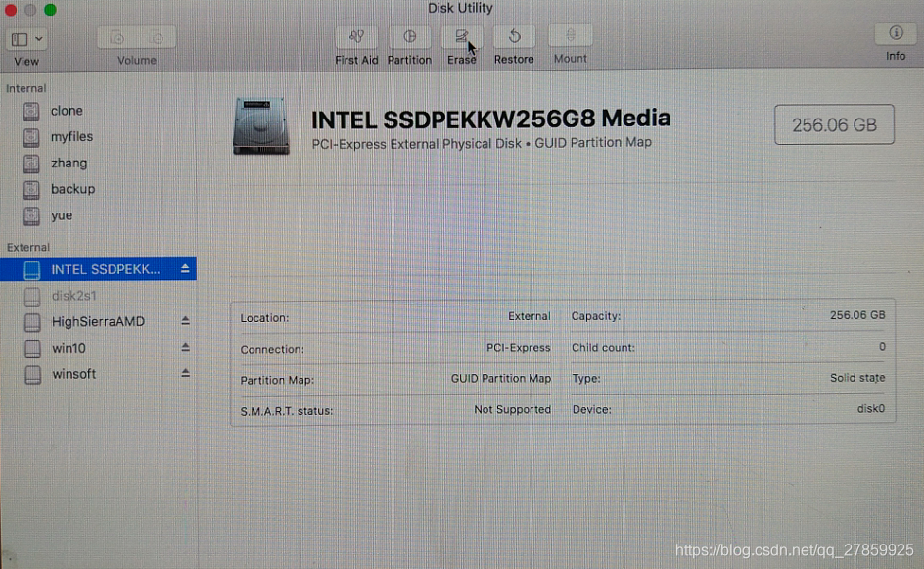Click the PCI-Express connection value
The image size is (924, 569).
[519, 348]
